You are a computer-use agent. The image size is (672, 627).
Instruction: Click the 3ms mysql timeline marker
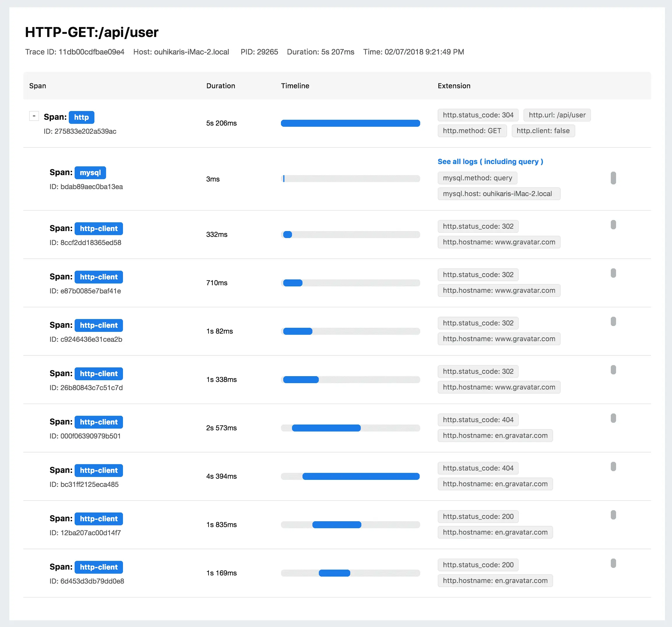click(x=284, y=179)
